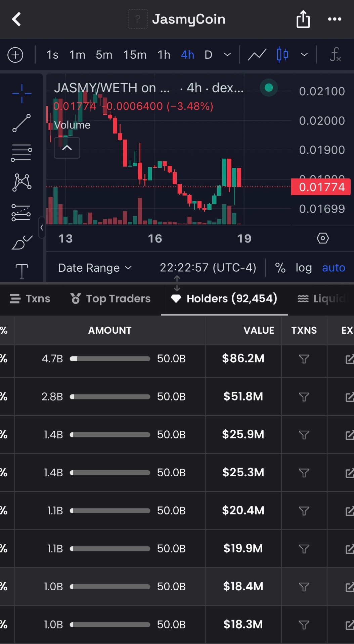The image size is (354, 644).
Task: Toggle the log scale
Action: (304, 268)
